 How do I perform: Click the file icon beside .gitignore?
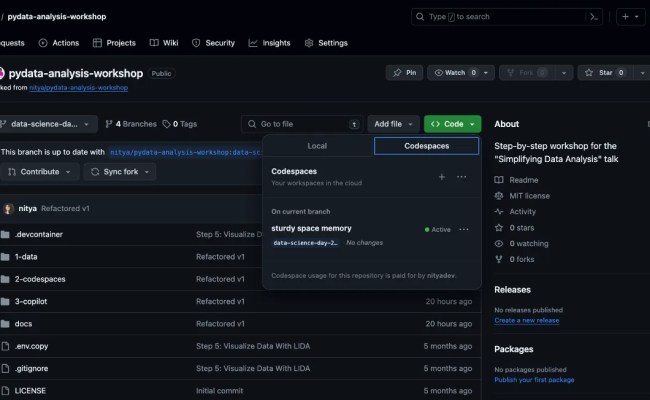tap(5, 368)
